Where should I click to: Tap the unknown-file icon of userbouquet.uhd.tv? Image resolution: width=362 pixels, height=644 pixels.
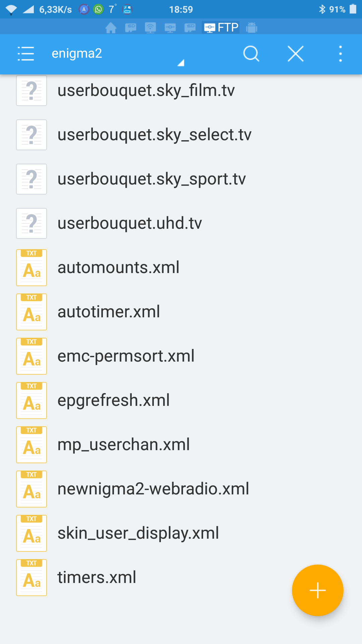click(32, 223)
